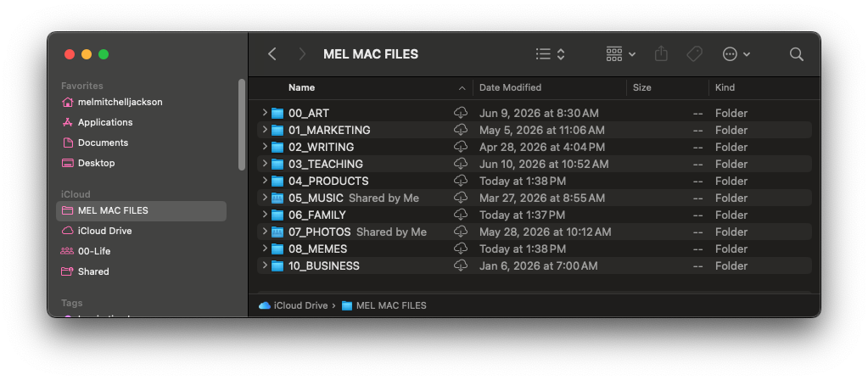868x380 pixels.
Task: Expand the 10_BUSINESS folder
Action: click(x=265, y=265)
